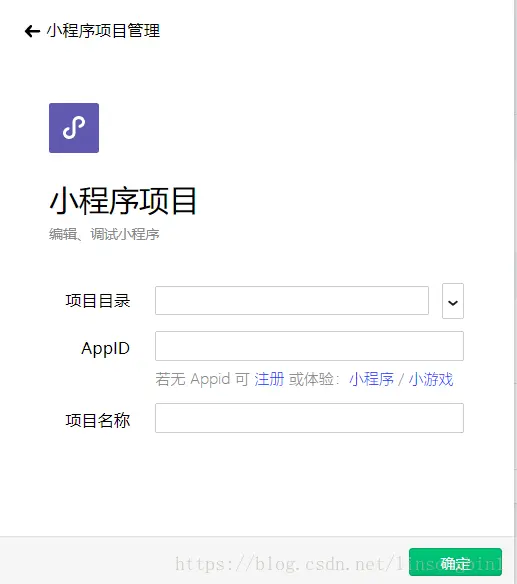
Task: Confirm with the green 确定 button
Action: pos(455,562)
